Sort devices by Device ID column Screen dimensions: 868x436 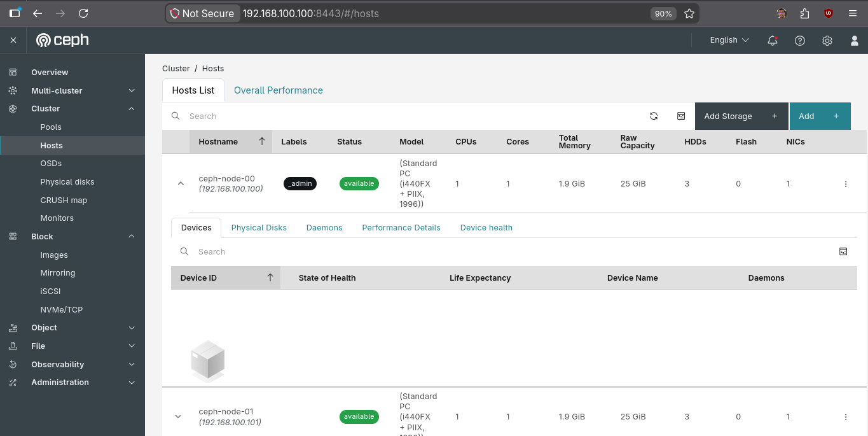click(226, 278)
